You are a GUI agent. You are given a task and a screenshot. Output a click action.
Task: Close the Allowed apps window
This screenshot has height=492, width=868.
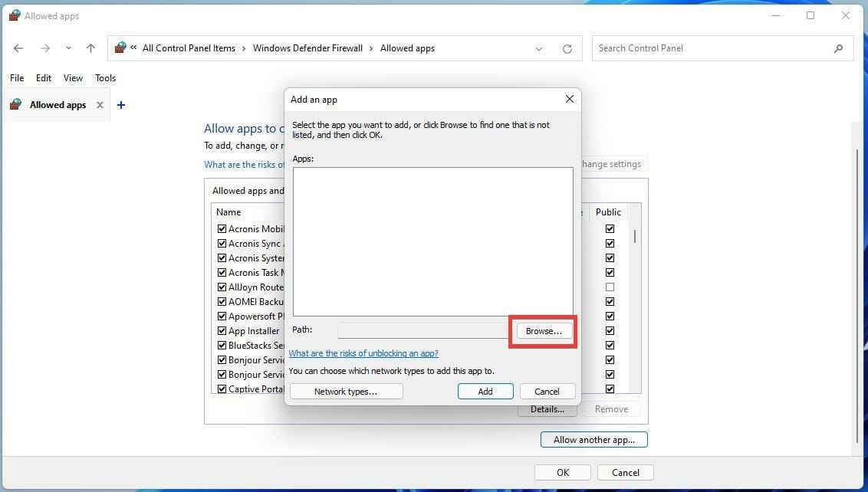845,15
